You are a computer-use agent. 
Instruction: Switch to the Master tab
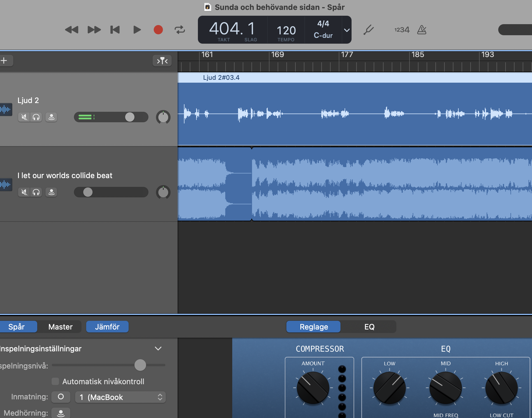coord(60,327)
